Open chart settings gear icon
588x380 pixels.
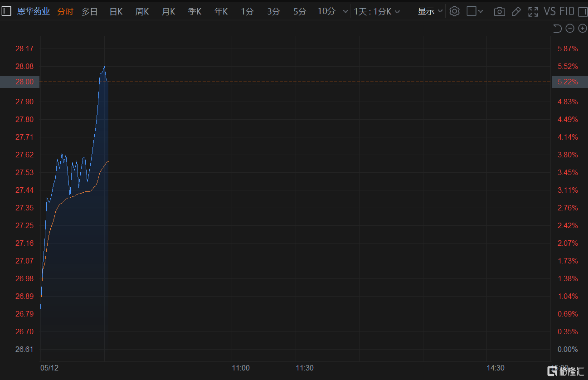click(x=454, y=11)
